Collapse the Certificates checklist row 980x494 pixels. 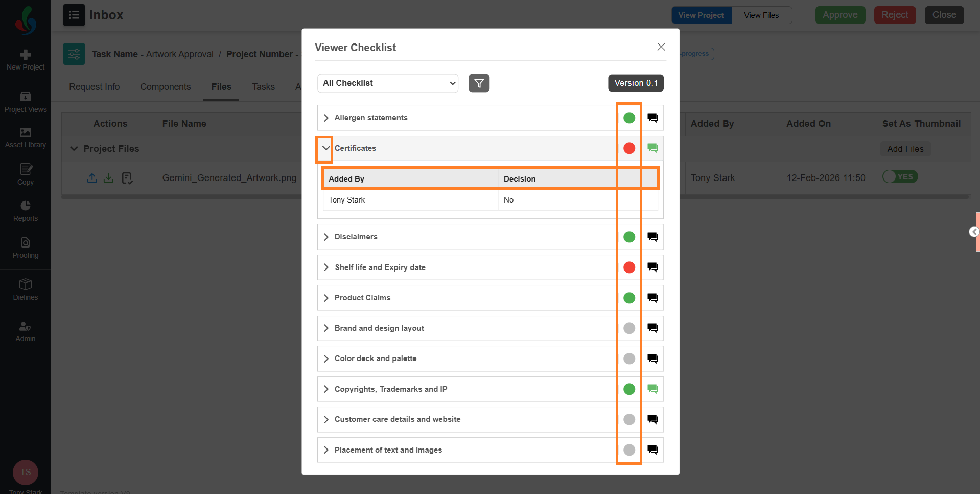click(x=325, y=148)
